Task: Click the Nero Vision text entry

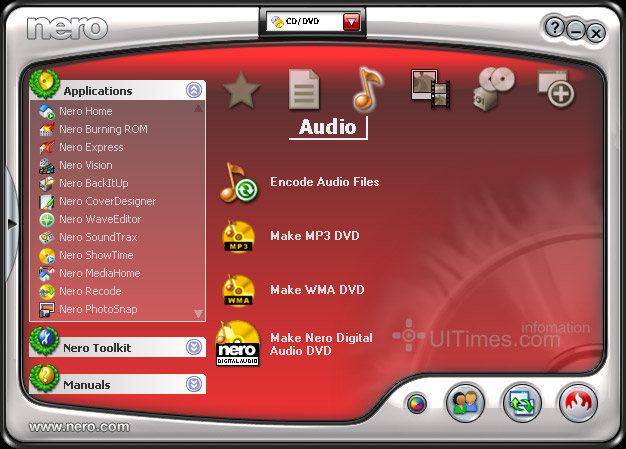Action: coord(86,165)
